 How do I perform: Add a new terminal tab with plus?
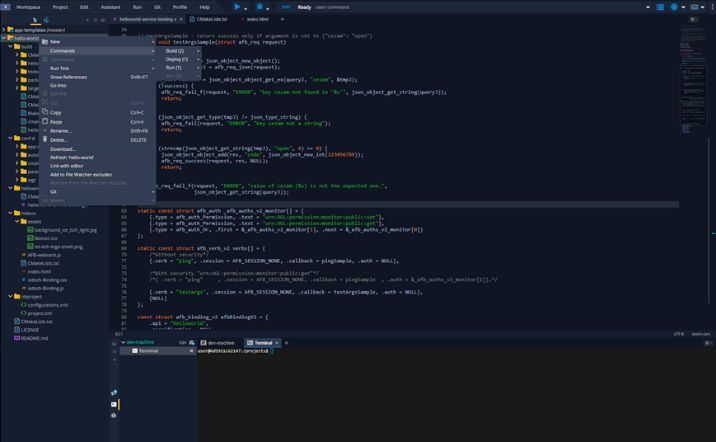286,342
